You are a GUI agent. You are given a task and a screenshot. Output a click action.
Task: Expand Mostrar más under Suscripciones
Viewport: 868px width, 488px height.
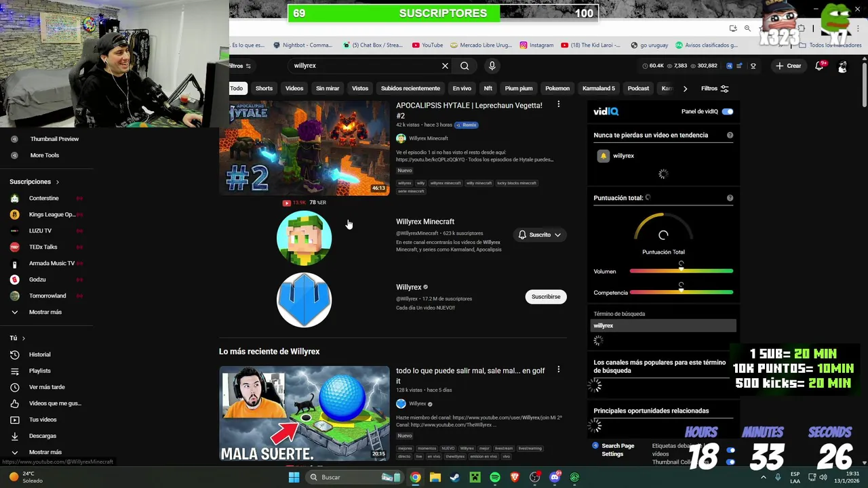pyautogui.click(x=46, y=312)
